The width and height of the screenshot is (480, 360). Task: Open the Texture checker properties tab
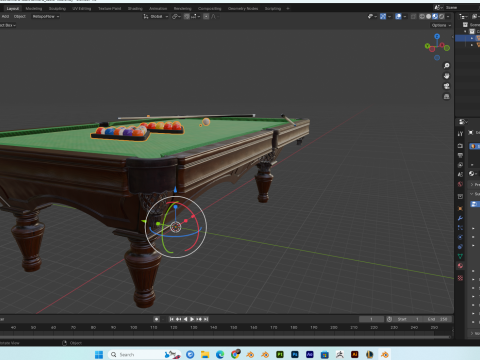(460, 278)
